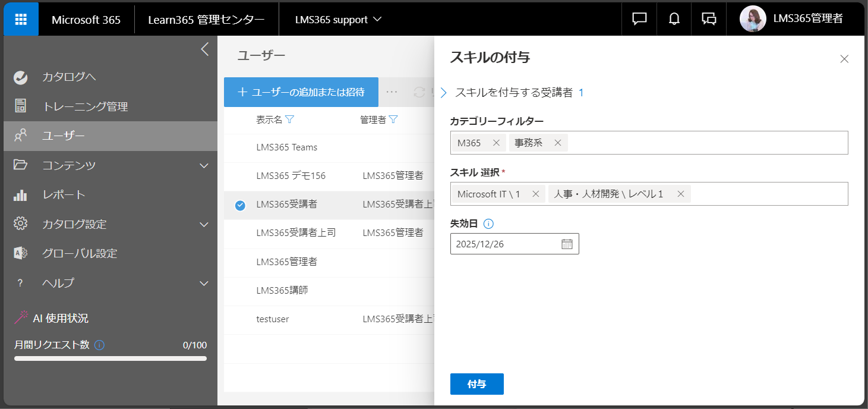Screen dimensions: 868x409
Task: Click the ヘルプ question mark icon
Action: pos(20,283)
